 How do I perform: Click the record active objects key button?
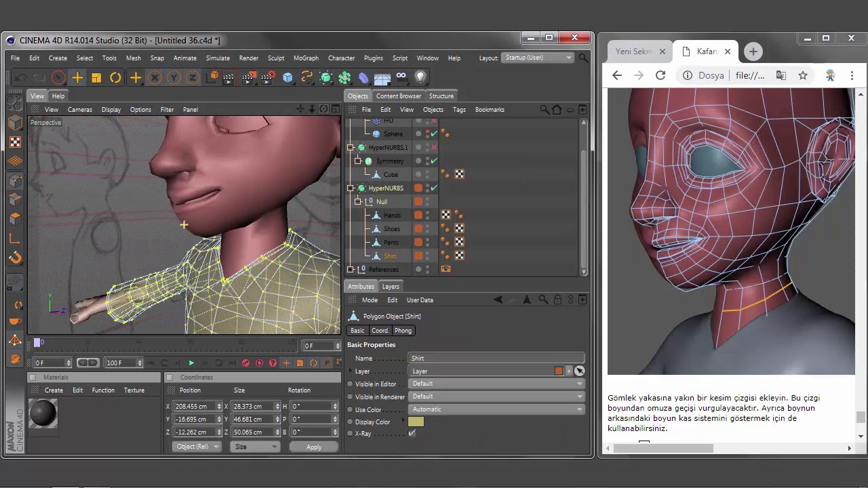(x=245, y=363)
